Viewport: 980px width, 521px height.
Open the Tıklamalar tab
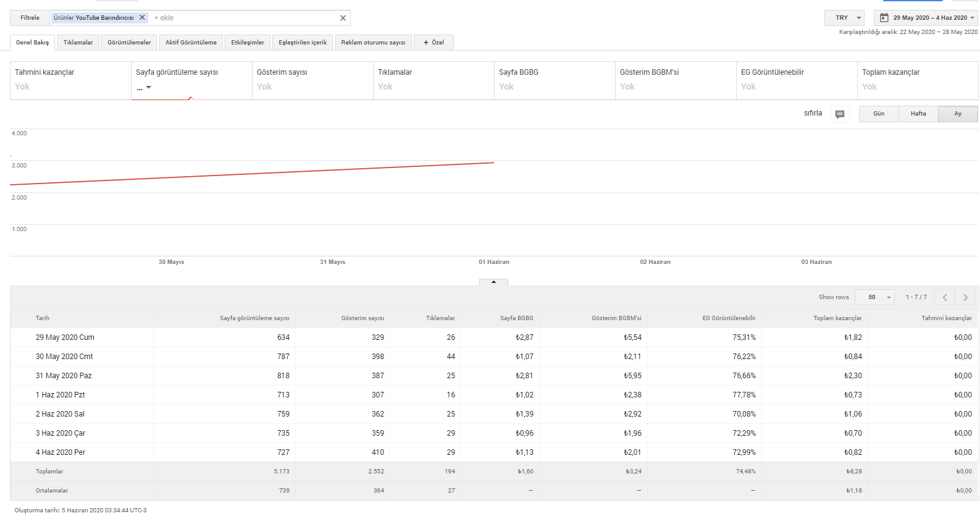(x=78, y=43)
